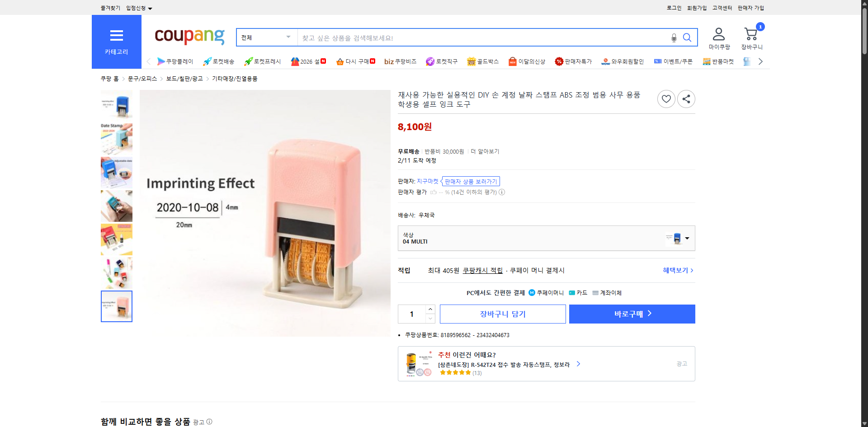Click the star rating of the recommended stamp
The height and width of the screenshot is (427, 868).
[455, 373]
